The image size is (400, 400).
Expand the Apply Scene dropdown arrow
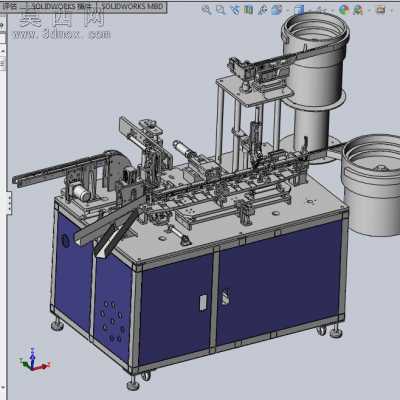369,10
